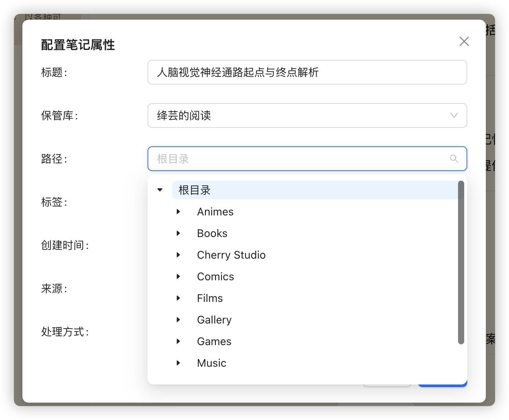Click the search icon in path field
This screenshot has width=509, height=420.
454,159
